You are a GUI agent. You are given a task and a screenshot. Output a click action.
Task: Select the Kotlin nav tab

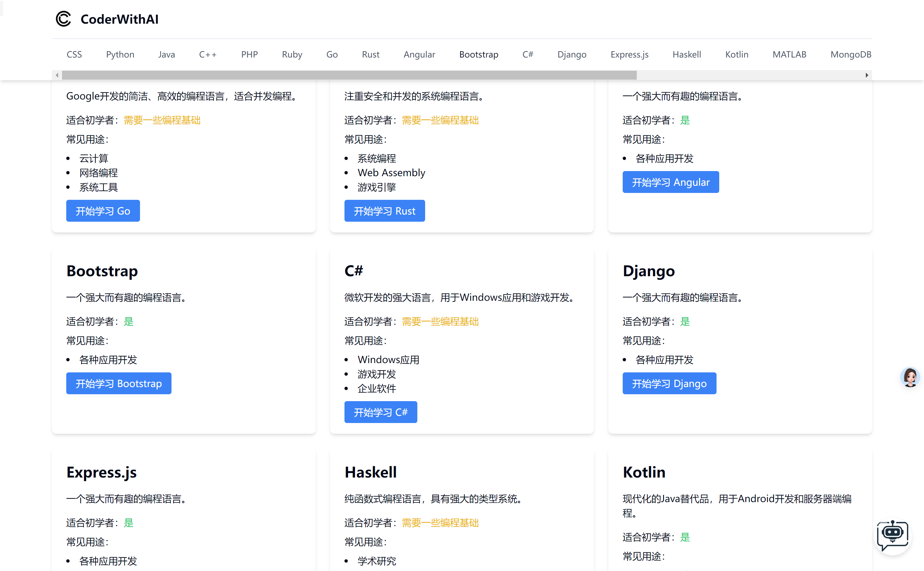[737, 55]
